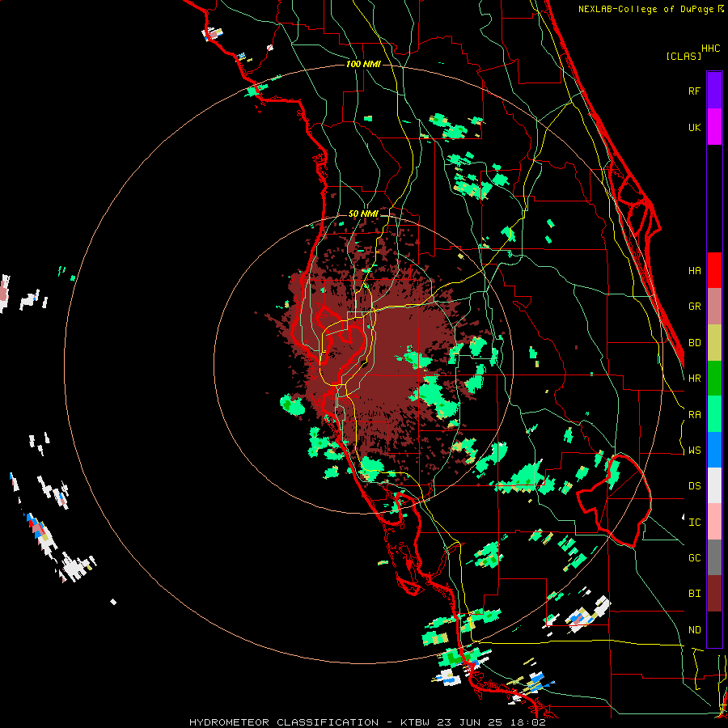
Task: Click the HR legend label
Action: 694,379
